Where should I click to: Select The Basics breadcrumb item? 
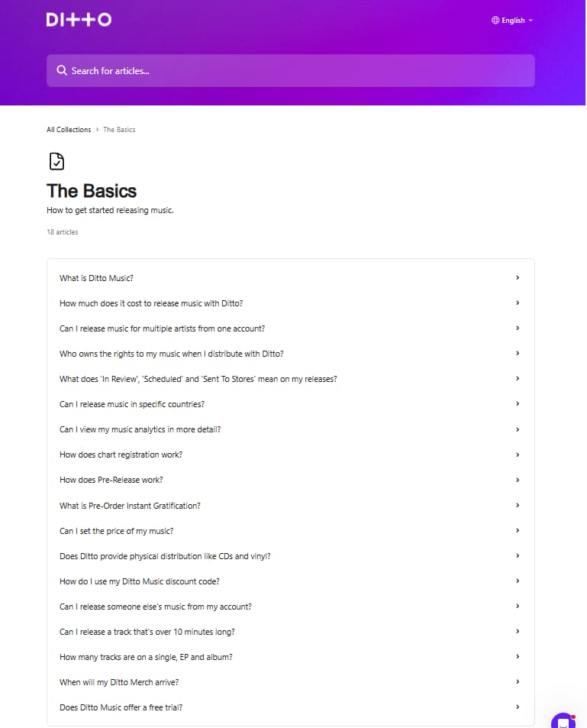coord(118,129)
